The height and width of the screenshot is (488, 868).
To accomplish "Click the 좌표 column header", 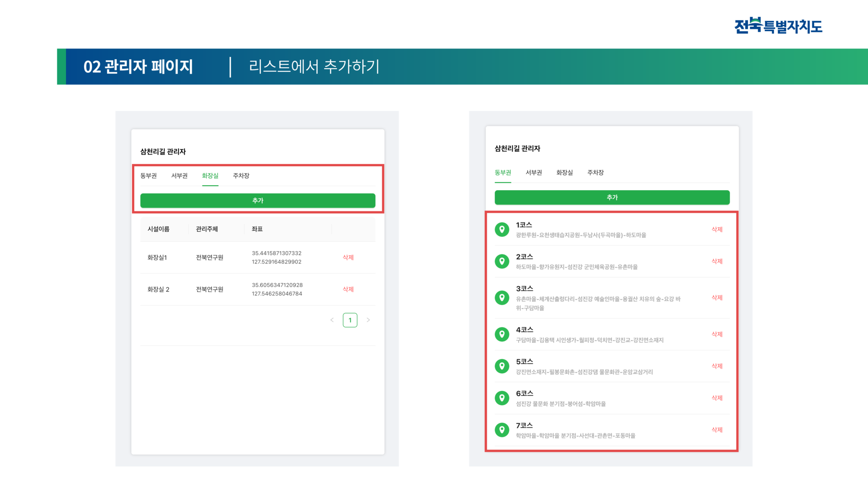I will click(257, 229).
